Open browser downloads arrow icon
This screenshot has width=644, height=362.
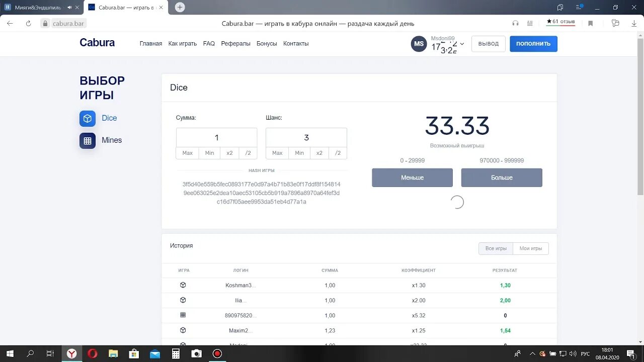click(634, 23)
